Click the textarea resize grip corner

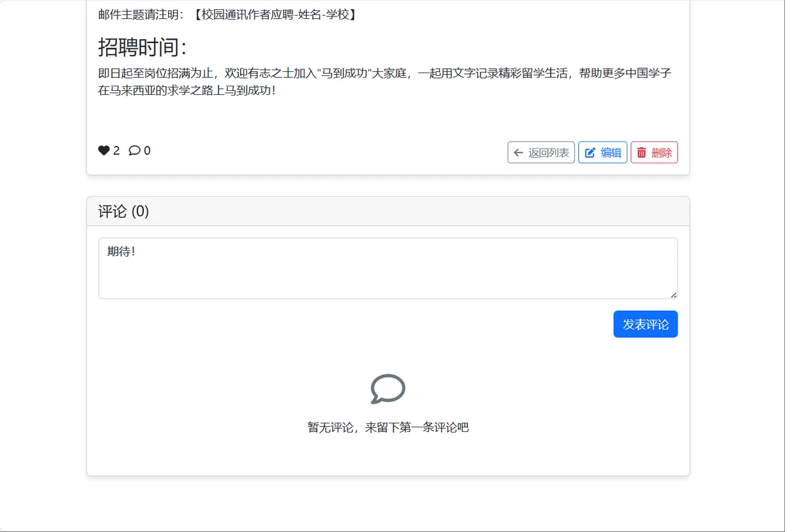[673, 294]
